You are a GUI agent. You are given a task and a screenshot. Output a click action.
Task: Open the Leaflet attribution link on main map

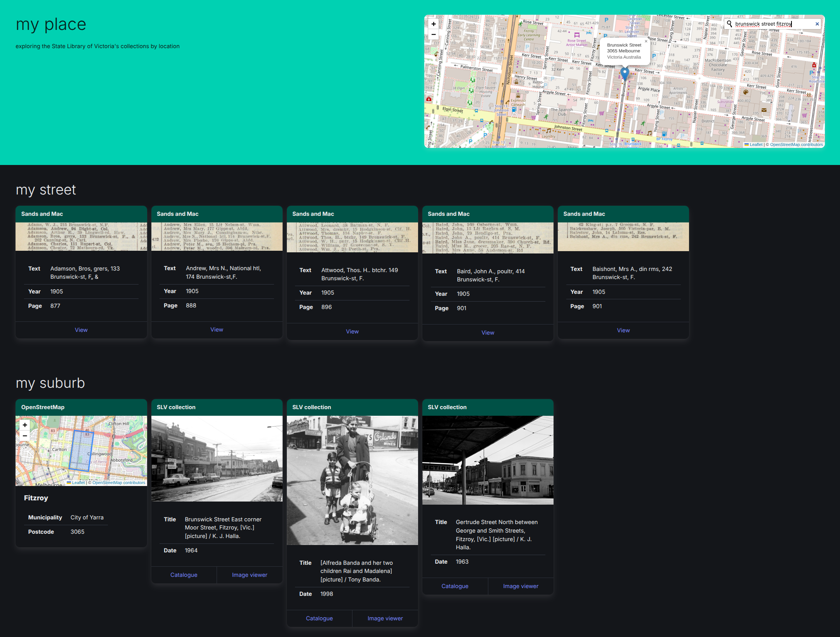point(755,145)
